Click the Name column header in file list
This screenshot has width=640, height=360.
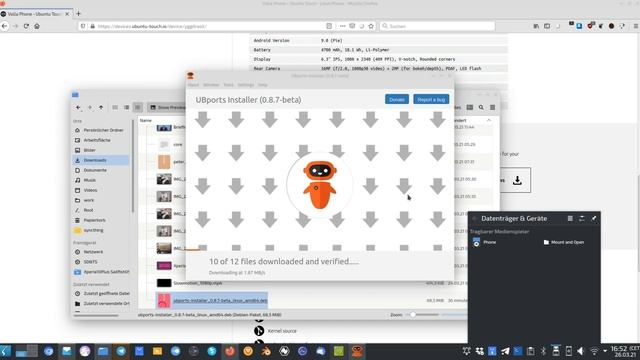(146, 120)
